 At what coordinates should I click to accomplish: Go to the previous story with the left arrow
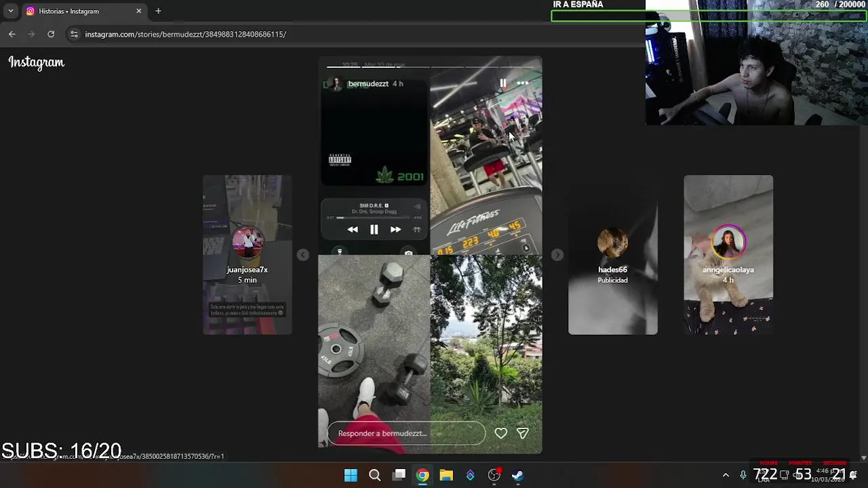(303, 255)
